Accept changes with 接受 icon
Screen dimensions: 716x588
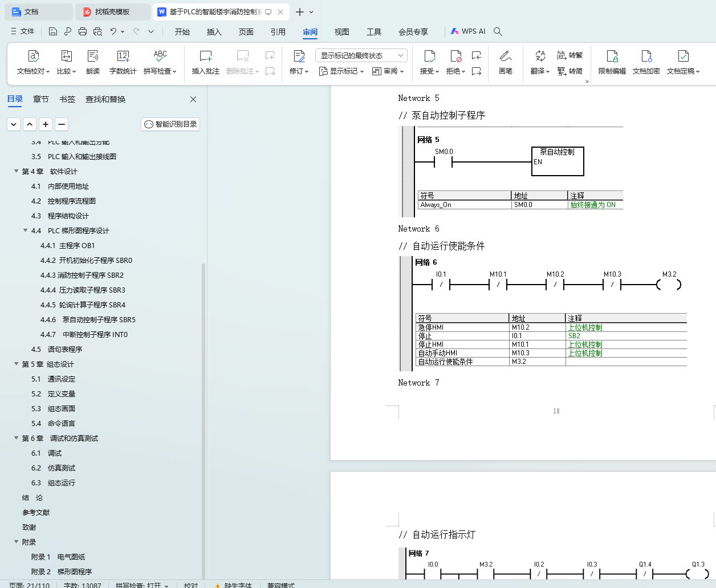[x=429, y=56]
